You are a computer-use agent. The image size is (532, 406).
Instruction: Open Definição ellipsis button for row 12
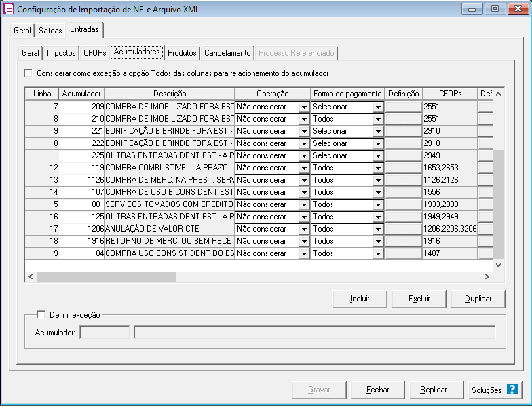403,168
